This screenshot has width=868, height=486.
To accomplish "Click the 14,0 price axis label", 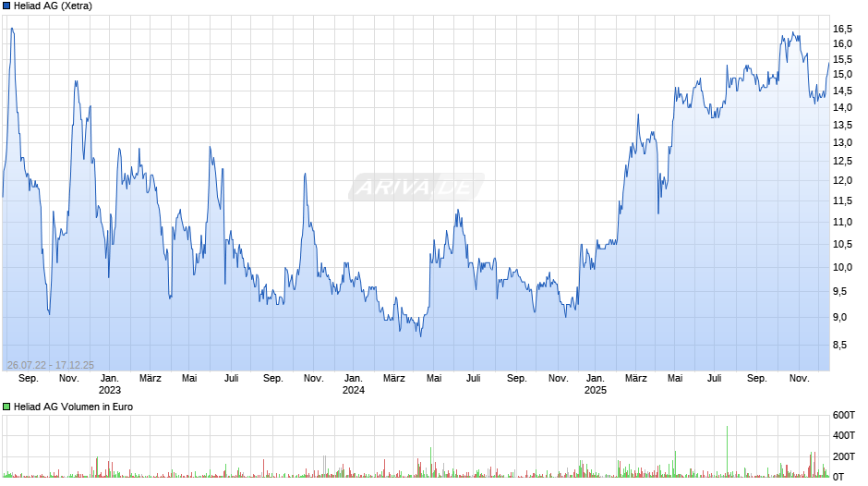I will coord(842,107).
